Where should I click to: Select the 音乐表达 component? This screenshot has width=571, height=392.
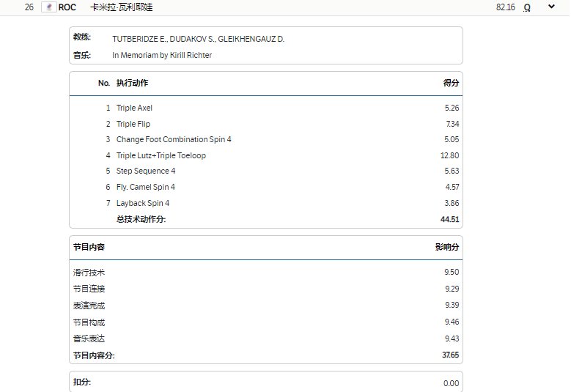tap(89, 339)
